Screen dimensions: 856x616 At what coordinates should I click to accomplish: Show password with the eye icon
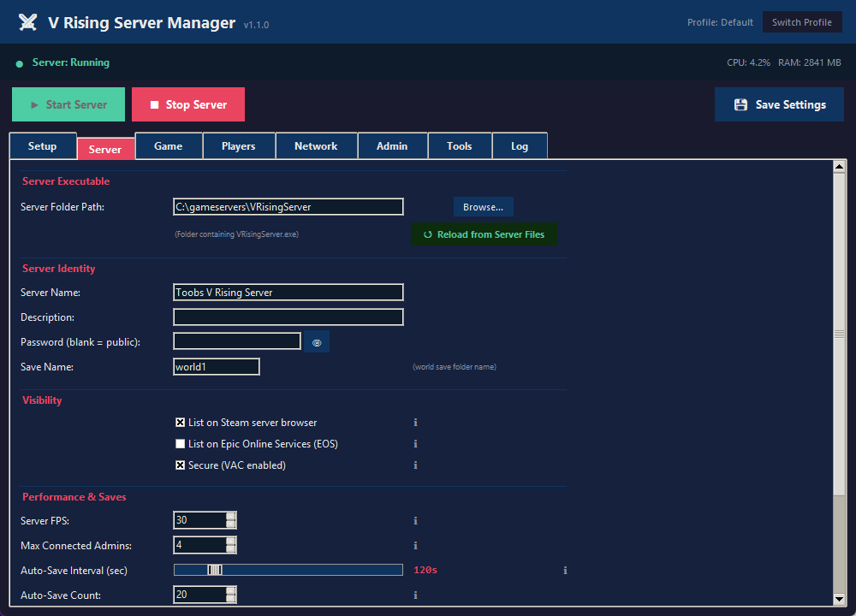(317, 342)
